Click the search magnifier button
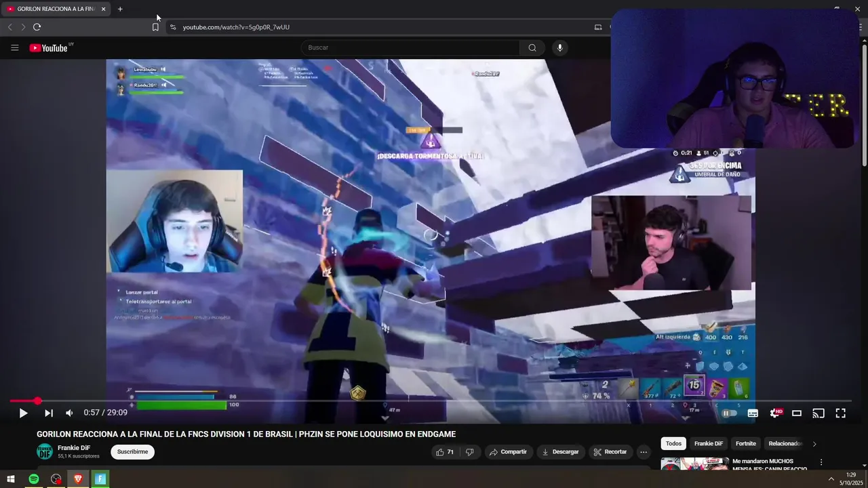The width and height of the screenshot is (868, 488). (x=532, y=47)
